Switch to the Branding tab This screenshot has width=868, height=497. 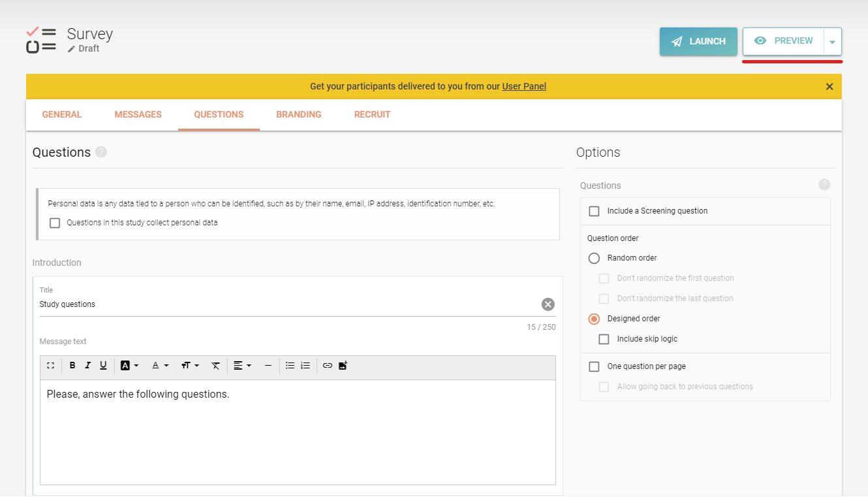coord(298,114)
